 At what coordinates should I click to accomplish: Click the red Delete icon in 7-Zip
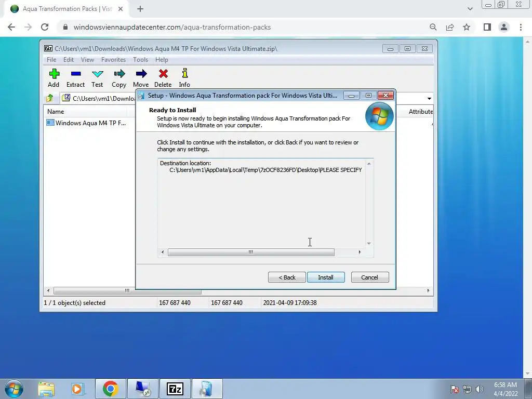pyautogui.click(x=163, y=78)
